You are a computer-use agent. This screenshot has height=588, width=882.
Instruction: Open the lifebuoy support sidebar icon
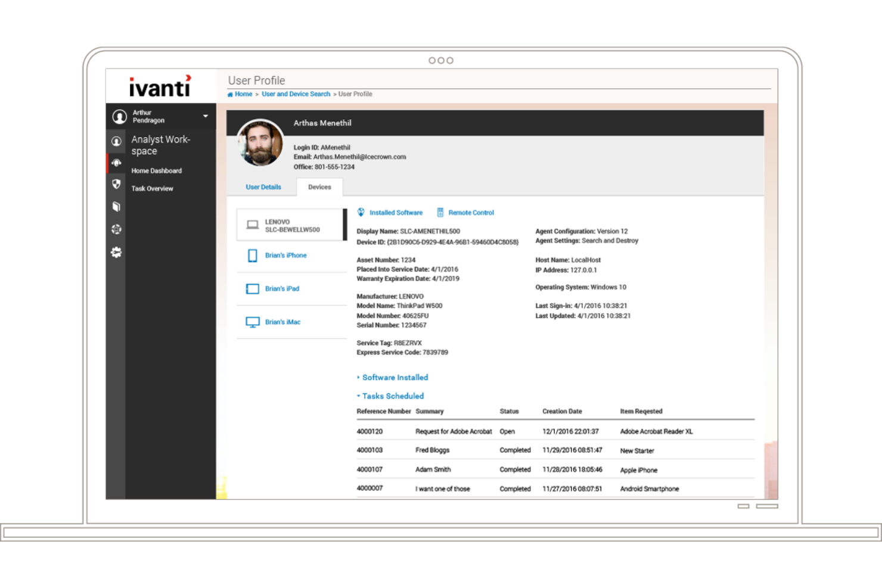[x=116, y=229]
